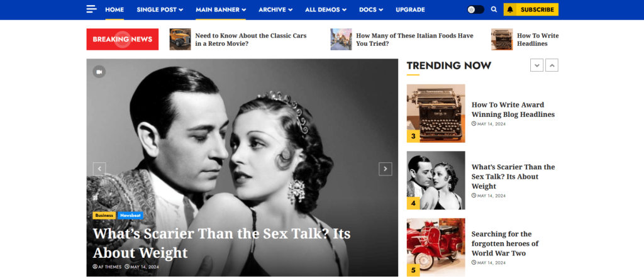Screen dimensions: 644x278
Task: Open the search icon in header
Action: [x=494, y=9]
